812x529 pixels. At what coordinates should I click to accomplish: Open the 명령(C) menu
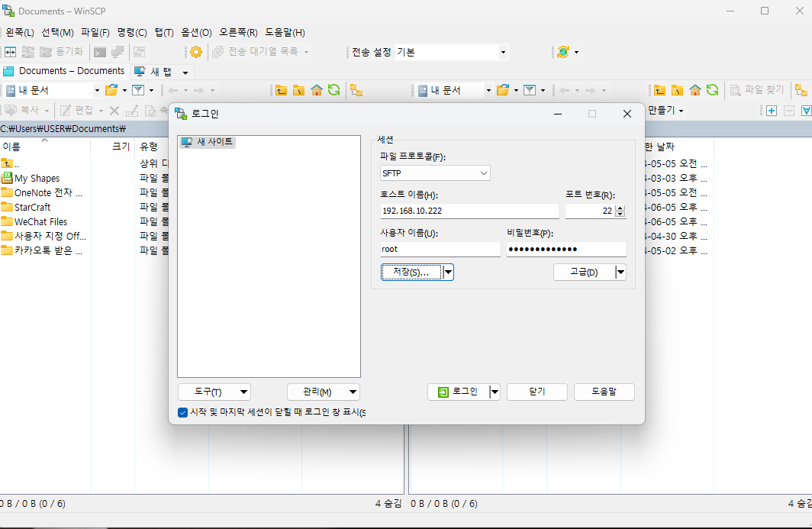132,33
